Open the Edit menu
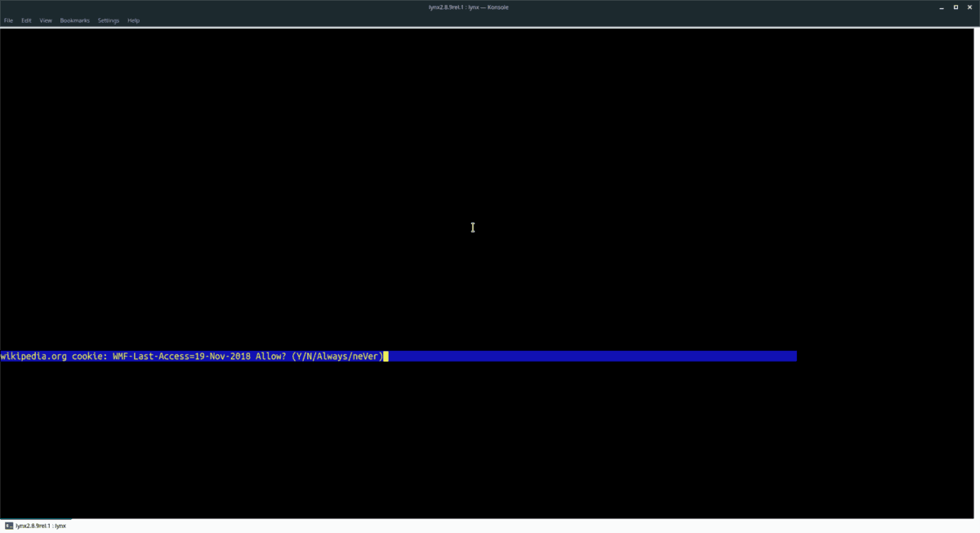 (x=25, y=20)
